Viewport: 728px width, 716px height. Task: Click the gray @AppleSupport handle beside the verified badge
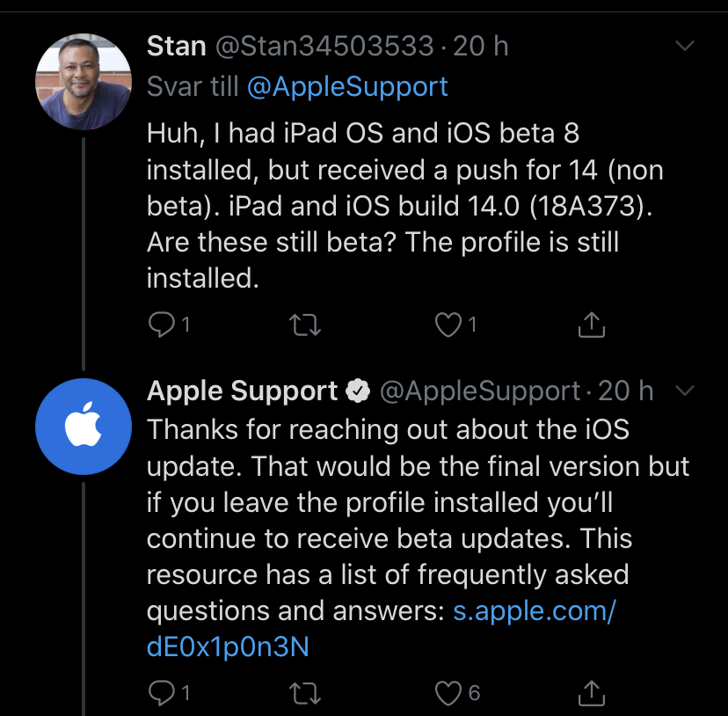480,391
